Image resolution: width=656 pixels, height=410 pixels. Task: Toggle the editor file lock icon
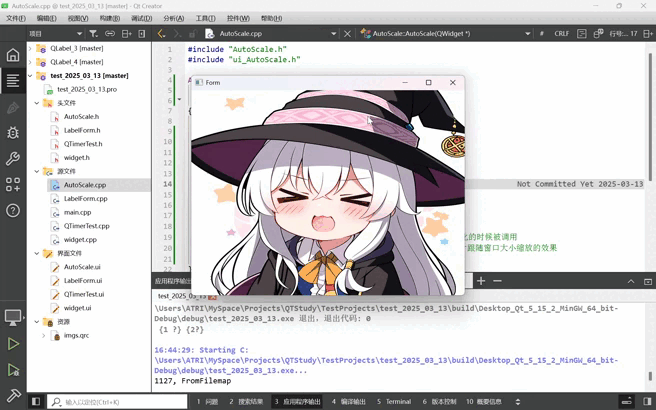(192, 34)
